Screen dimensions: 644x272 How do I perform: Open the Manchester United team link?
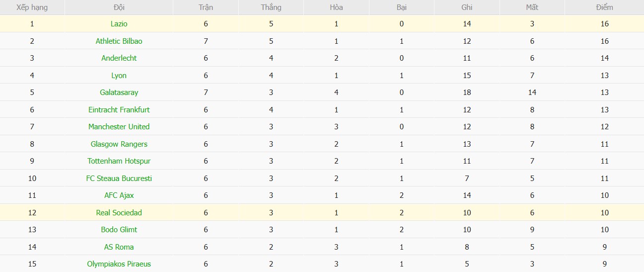click(x=119, y=127)
